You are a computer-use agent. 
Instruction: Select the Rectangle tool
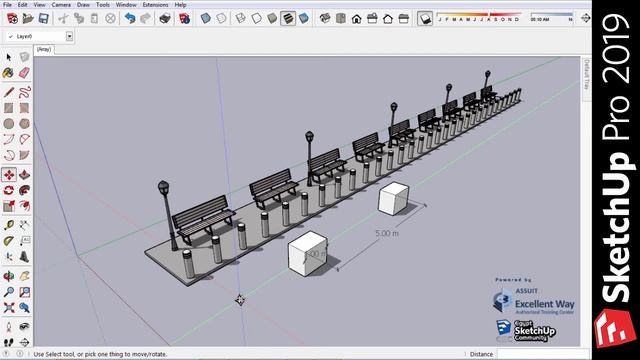(x=9, y=108)
